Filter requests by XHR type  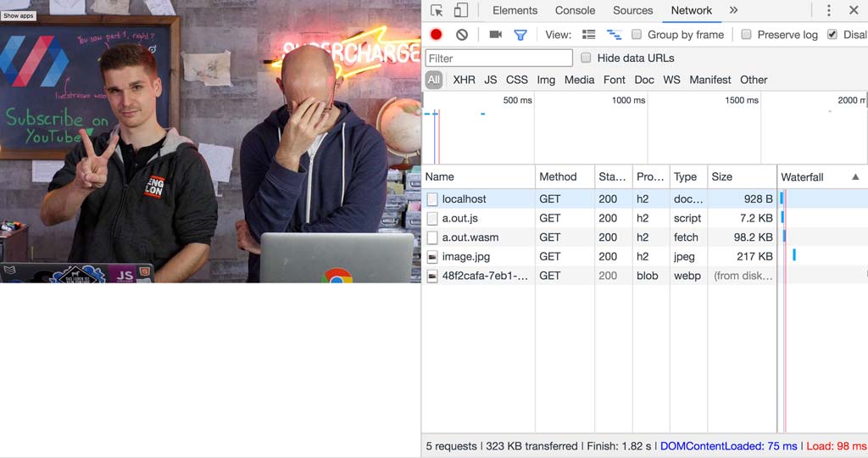point(464,80)
